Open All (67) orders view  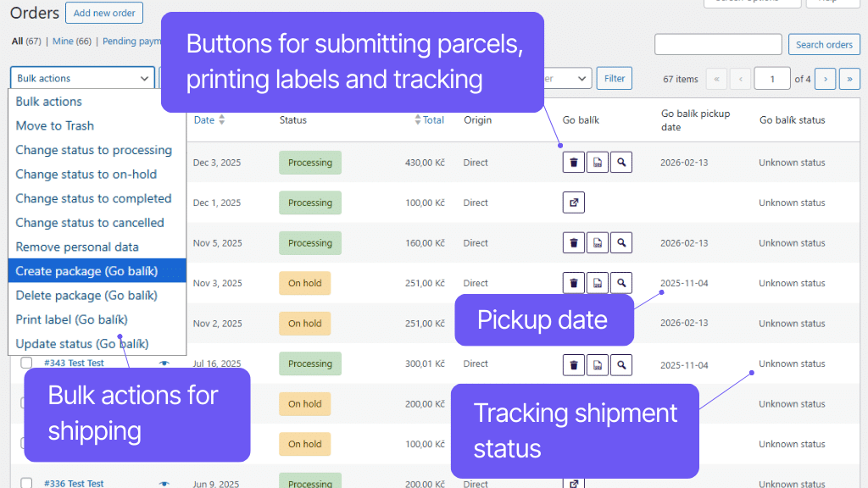click(26, 41)
